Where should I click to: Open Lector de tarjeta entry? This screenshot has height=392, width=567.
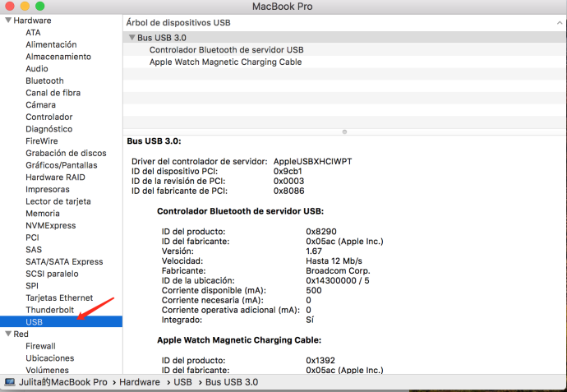58,201
